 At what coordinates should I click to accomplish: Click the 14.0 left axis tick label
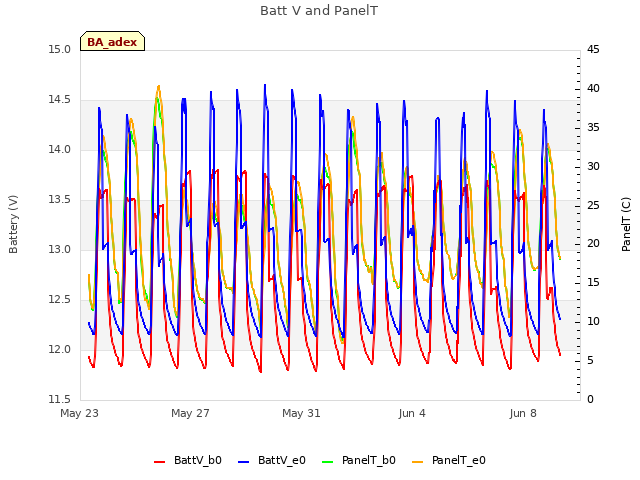60,150
